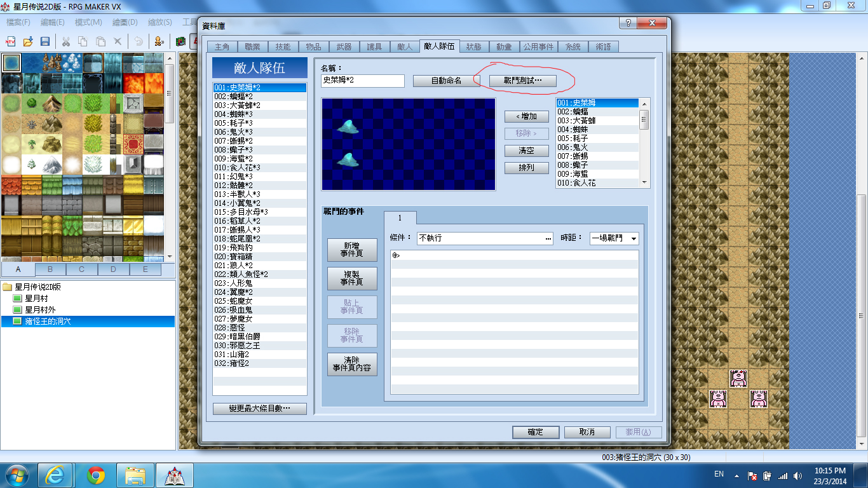Click the 名稱 name input field
Screen dimensions: 868x488
[362, 81]
